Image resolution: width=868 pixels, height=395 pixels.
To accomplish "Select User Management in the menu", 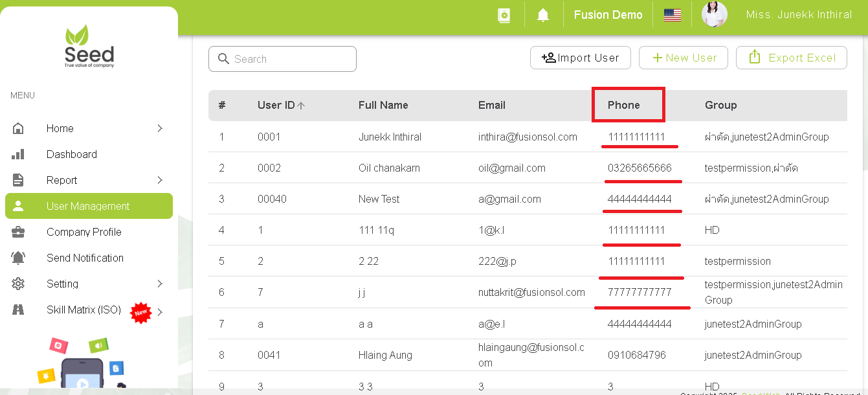I will pos(89,206).
